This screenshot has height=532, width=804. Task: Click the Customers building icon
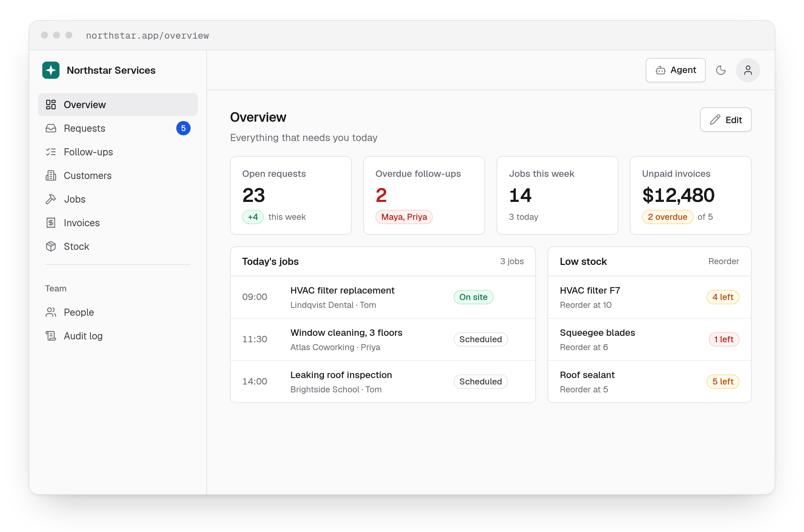(x=51, y=175)
